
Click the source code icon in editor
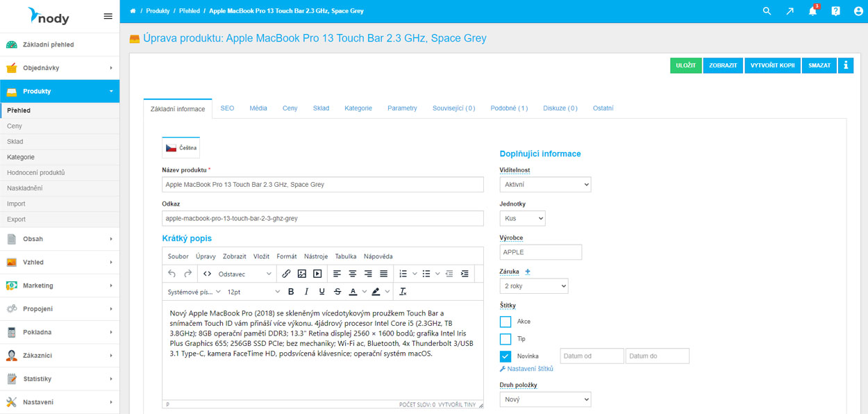click(x=207, y=274)
